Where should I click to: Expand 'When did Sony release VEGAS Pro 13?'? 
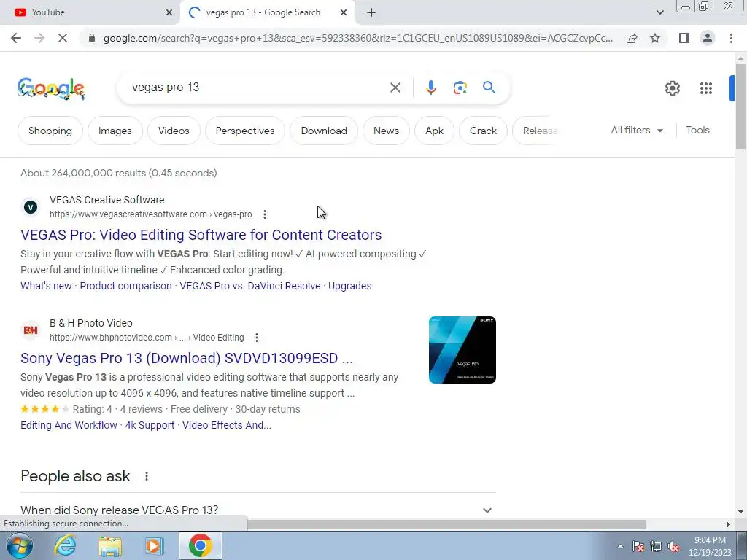tap(258, 510)
